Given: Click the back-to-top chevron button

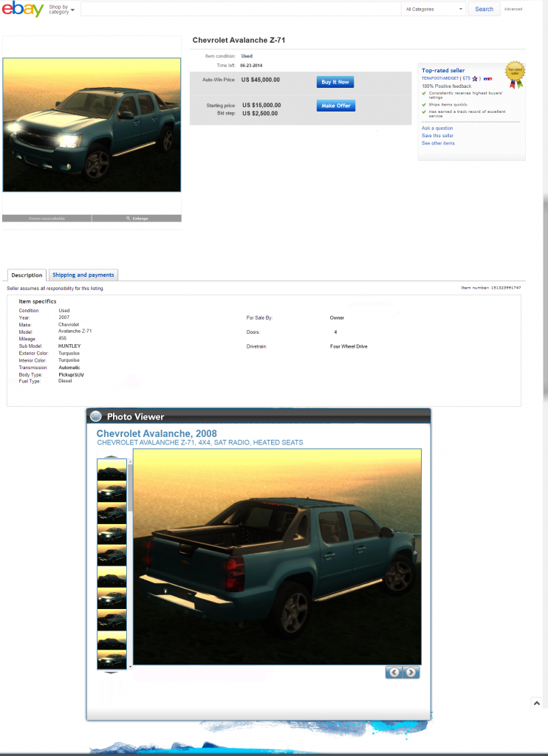Looking at the screenshot, I should (x=536, y=704).
